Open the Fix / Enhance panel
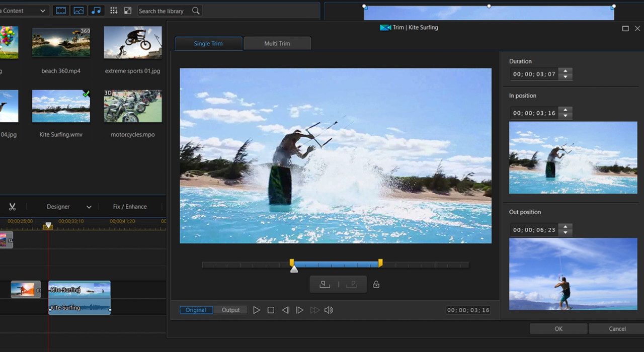The width and height of the screenshot is (644, 352). 130,207
